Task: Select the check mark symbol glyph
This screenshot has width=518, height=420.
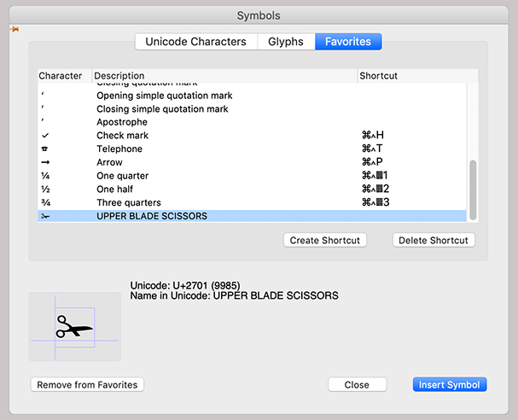Action: pyautogui.click(x=45, y=136)
